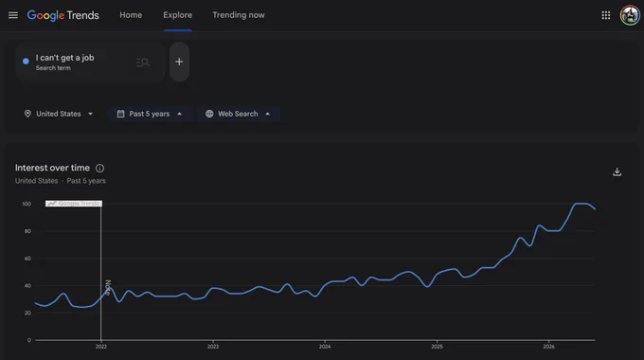Click the Note marker on the chart

(108, 287)
